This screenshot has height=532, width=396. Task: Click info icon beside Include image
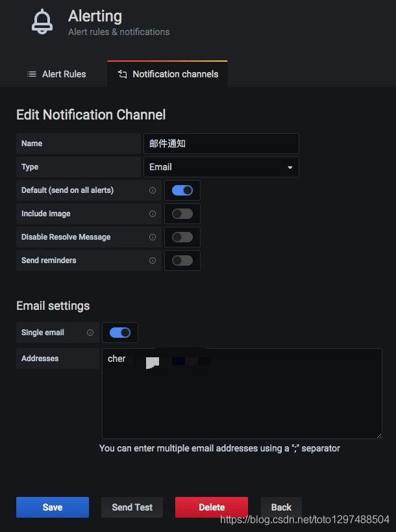153,214
